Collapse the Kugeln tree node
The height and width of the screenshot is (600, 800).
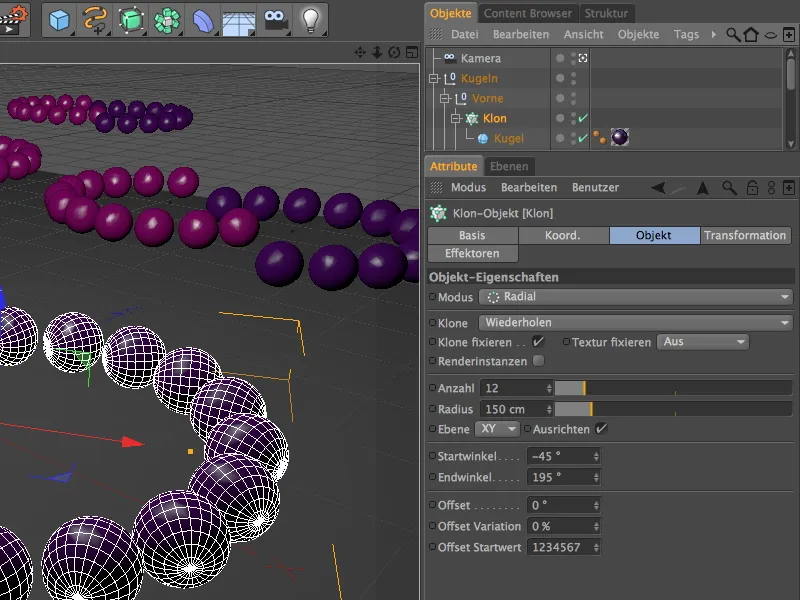point(434,79)
